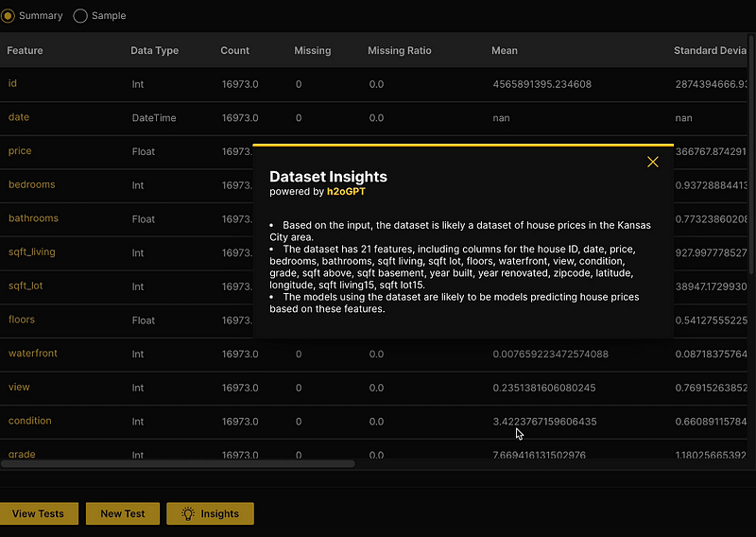Click the waterfront feature name

[33, 354]
